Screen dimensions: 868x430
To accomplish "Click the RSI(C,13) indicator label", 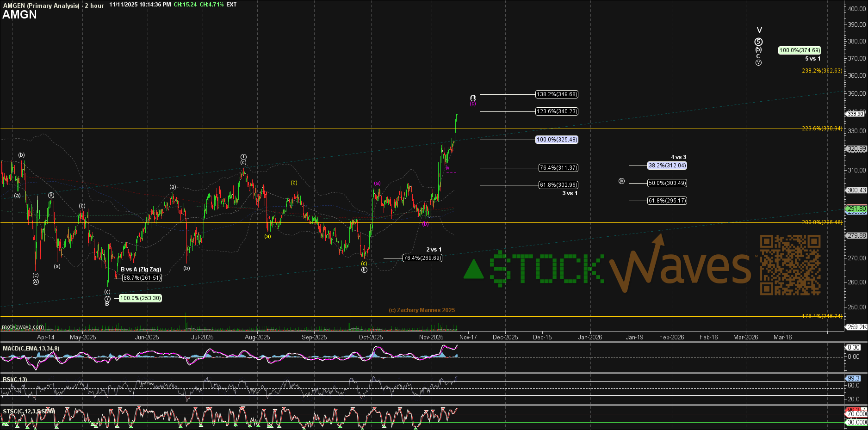I will click(x=15, y=379).
